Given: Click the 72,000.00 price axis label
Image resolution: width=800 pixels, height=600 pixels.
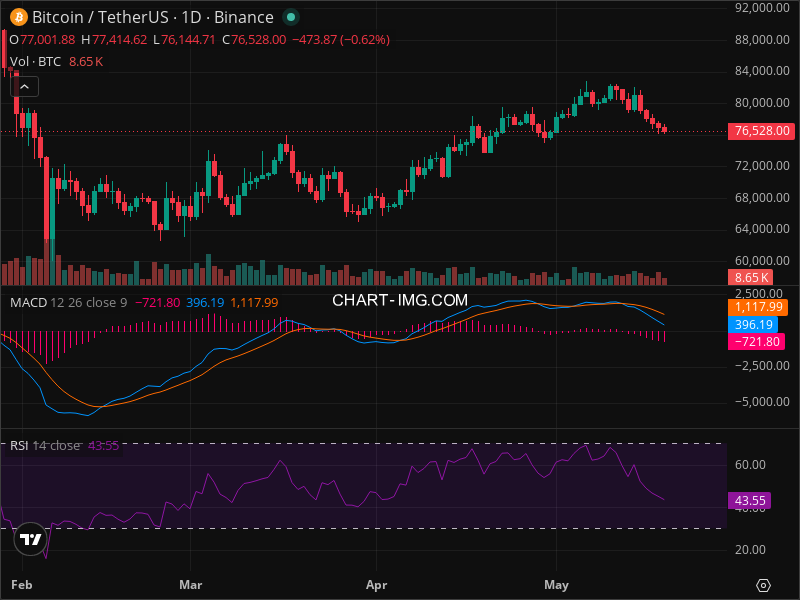Looking at the screenshot, I should coord(762,166).
